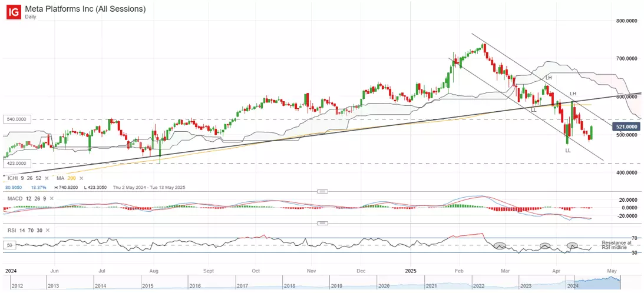Click 2013 in the history navigator
644x293 pixels.
(54, 285)
